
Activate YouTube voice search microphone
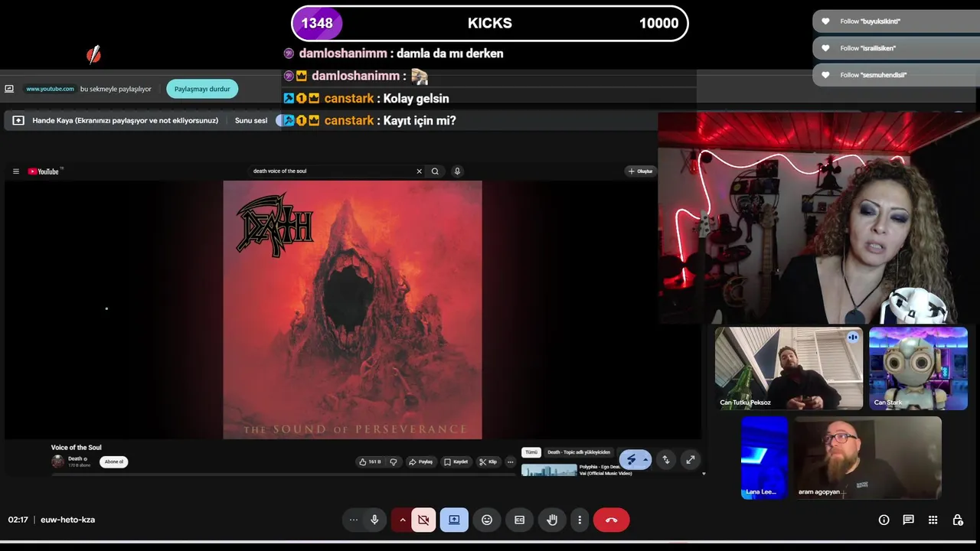pyautogui.click(x=457, y=171)
